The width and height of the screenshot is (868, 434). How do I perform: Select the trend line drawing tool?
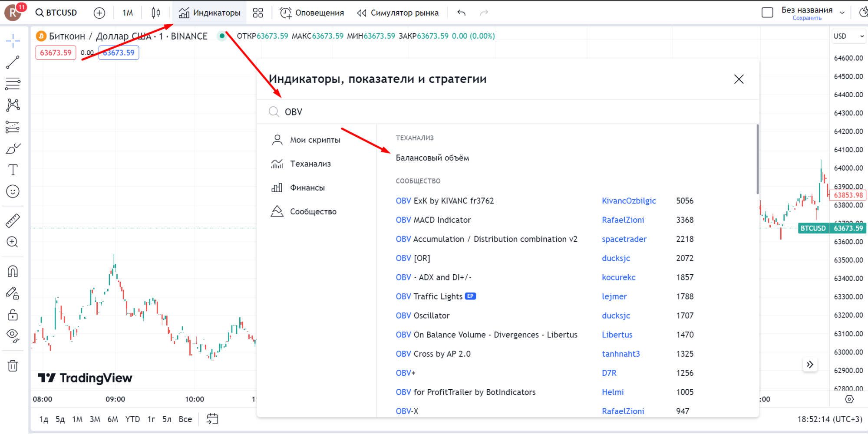coord(13,61)
